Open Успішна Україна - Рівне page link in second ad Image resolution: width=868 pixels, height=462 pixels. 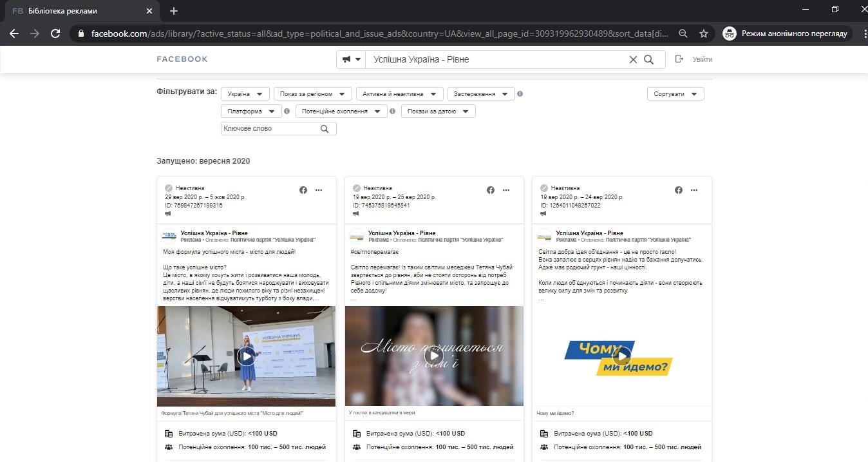[x=402, y=233]
